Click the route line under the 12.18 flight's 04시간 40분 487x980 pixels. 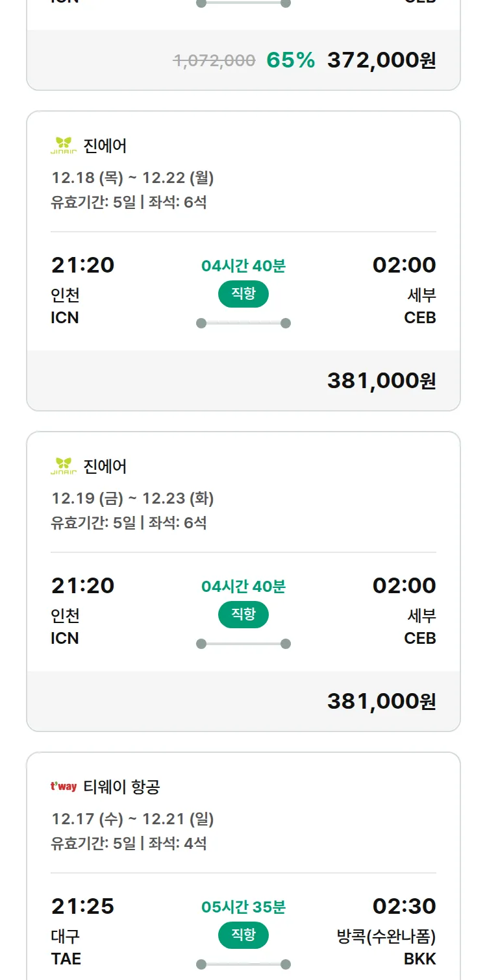243,323
